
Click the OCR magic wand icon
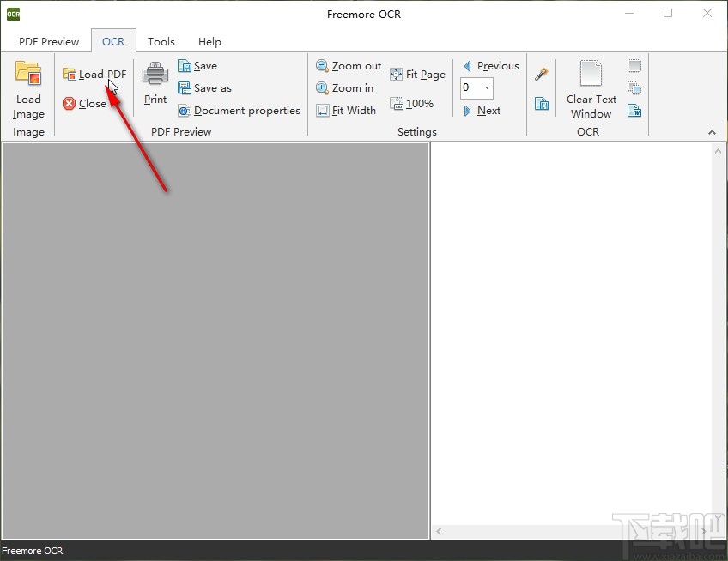pos(542,75)
